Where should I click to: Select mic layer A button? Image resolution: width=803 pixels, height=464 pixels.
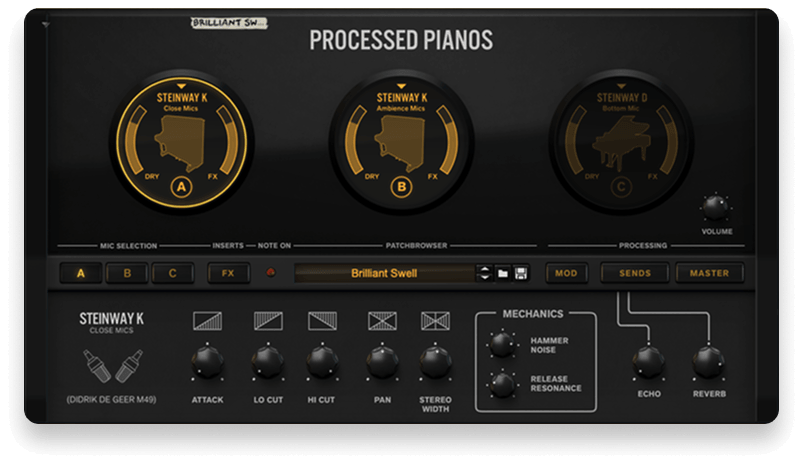[81, 273]
